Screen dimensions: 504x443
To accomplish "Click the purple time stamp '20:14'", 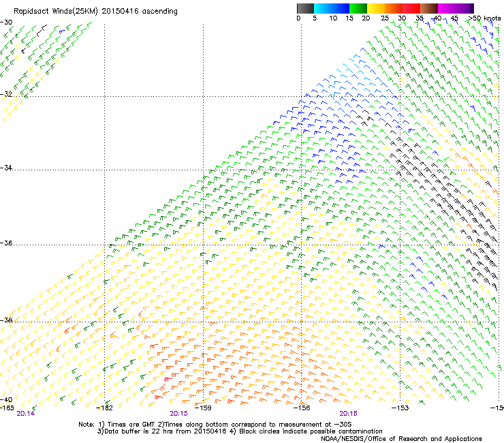I will point(26,414).
